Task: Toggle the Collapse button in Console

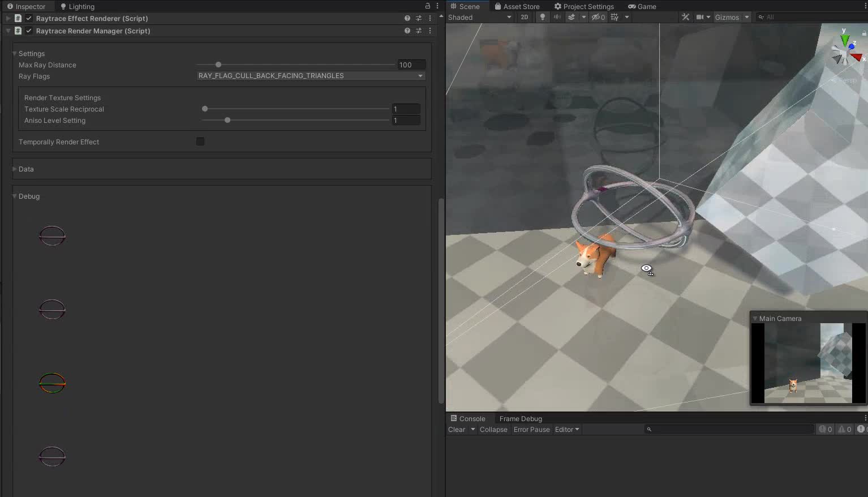Action: pyautogui.click(x=493, y=430)
